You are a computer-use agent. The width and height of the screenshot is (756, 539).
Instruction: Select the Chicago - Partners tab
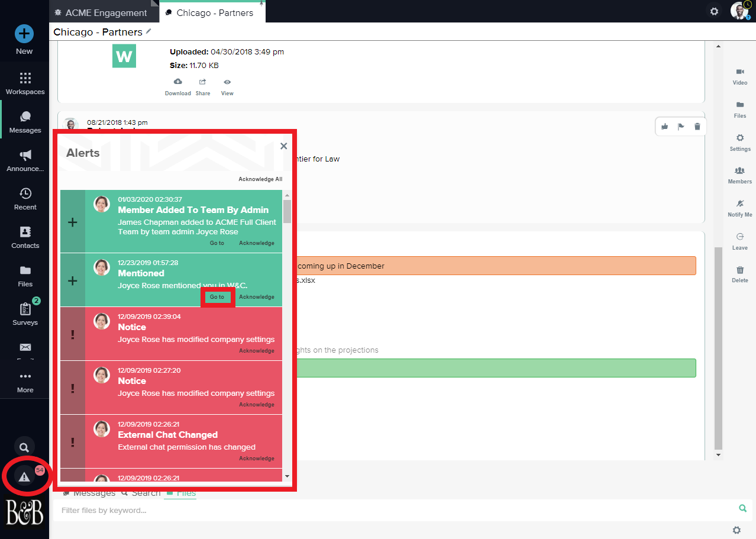click(214, 12)
